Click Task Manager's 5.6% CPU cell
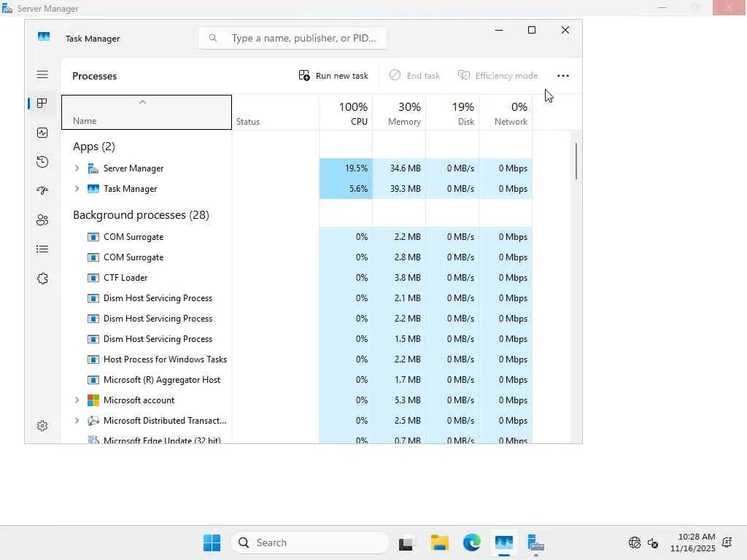This screenshot has width=747, height=560. (x=346, y=189)
